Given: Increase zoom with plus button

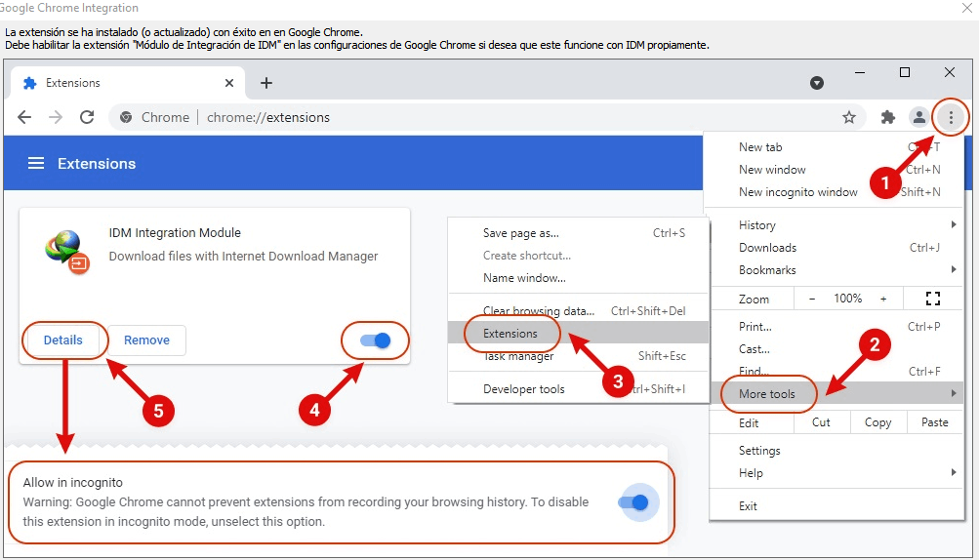Looking at the screenshot, I should [x=882, y=300].
